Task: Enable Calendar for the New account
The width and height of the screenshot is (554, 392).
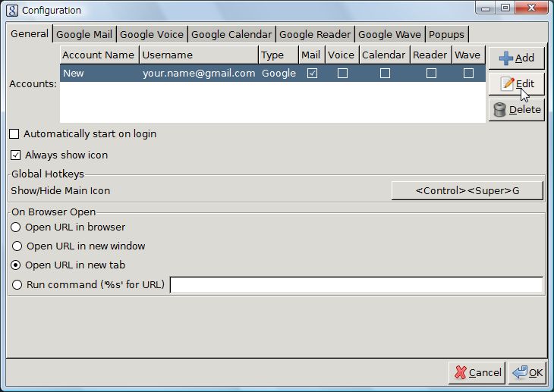Action: (385, 74)
